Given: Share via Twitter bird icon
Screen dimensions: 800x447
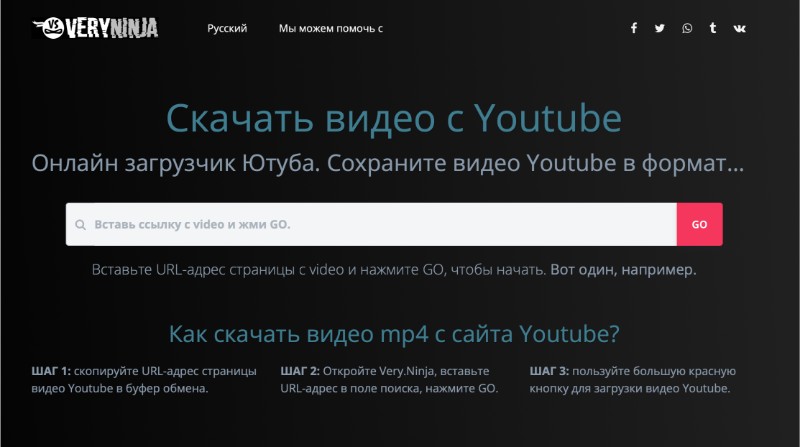Looking at the screenshot, I should [x=660, y=28].
